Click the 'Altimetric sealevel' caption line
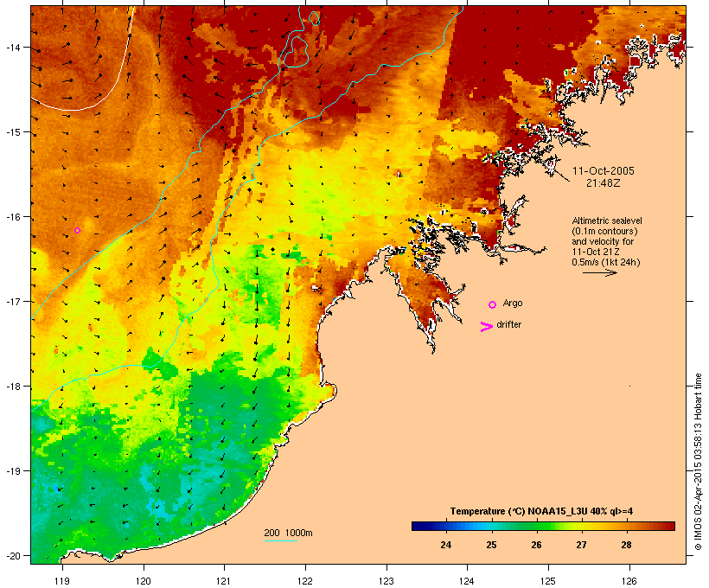 (607, 220)
